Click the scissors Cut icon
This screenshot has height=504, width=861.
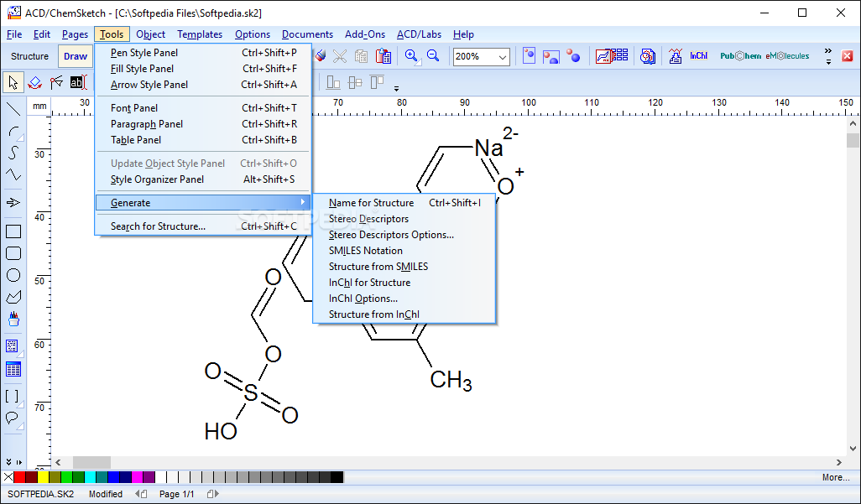coord(340,56)
